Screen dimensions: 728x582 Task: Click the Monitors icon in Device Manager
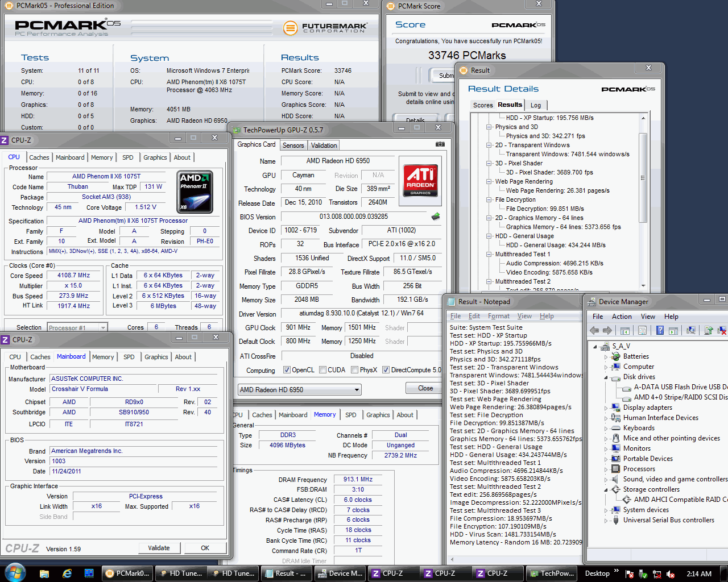615,448
